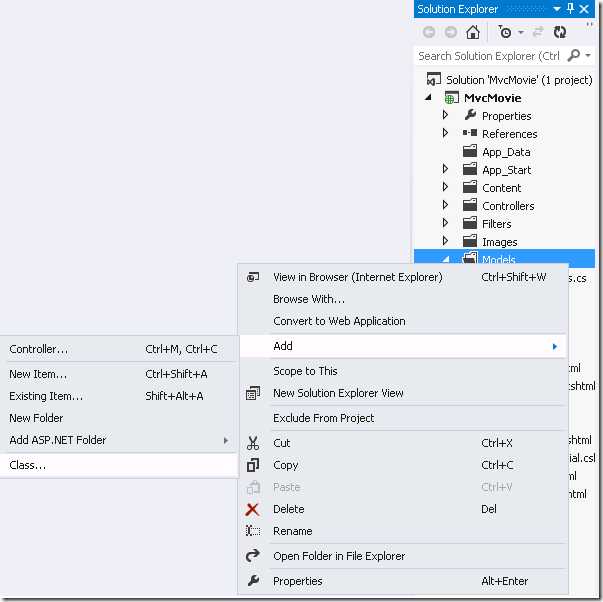Collapse the MvcMovie project node
This screenshot has width=603, height=602.
point(428,98)
